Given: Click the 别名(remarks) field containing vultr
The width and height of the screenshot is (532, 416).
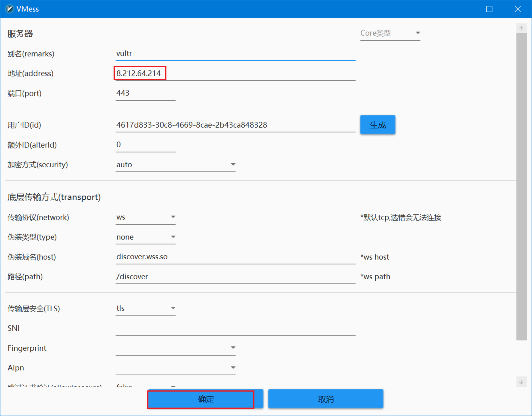Looking at the screenshot, I should click(235, 54).
